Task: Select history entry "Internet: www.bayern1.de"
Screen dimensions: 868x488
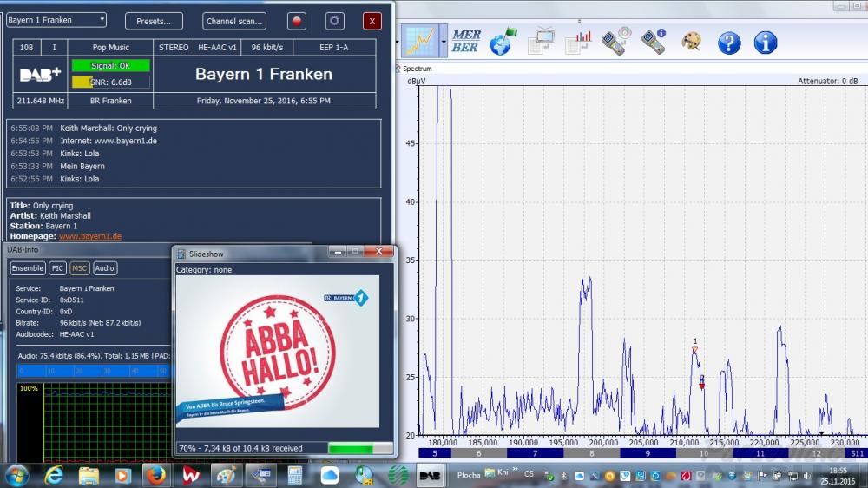Action: [x=108, y=141]
